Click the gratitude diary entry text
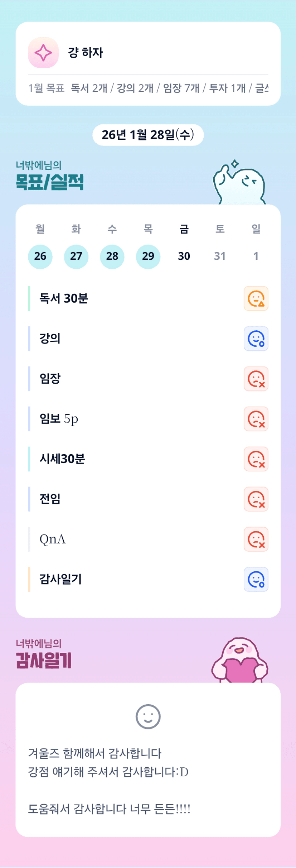The image size is (296, 868). (x=109, y=781)
